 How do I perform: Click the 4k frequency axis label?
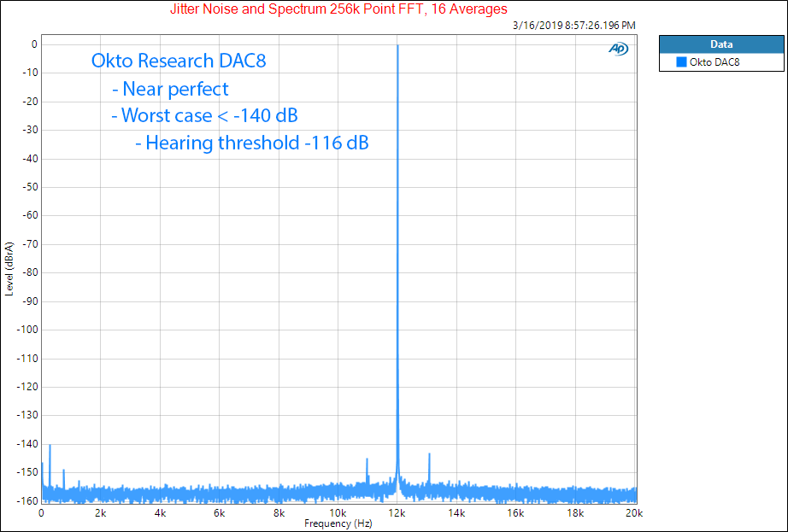coord(160,513)
